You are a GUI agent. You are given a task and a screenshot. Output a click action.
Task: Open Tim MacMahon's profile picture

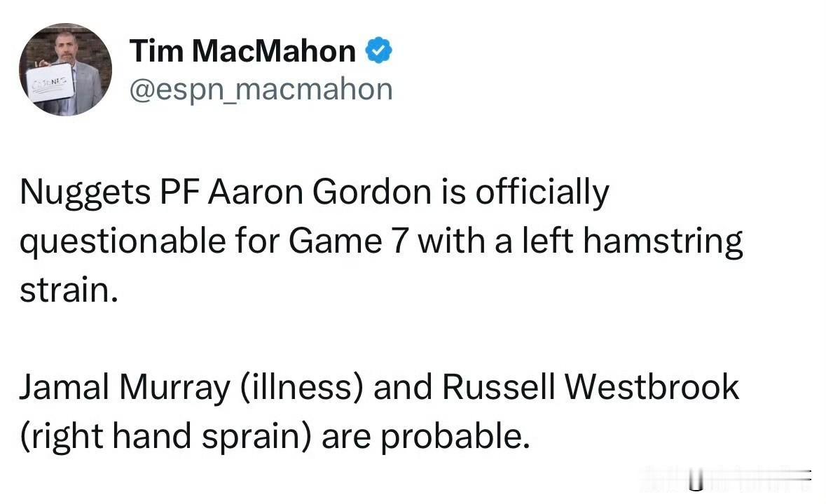pos(65,69)
